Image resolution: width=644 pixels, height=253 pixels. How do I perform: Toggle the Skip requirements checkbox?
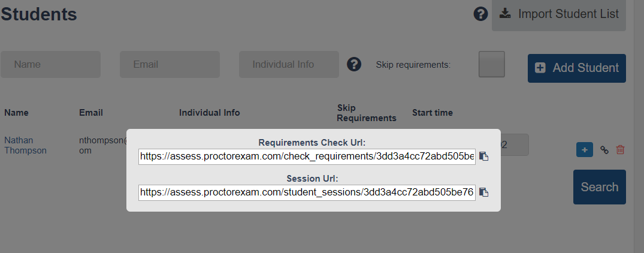[492, 64]
